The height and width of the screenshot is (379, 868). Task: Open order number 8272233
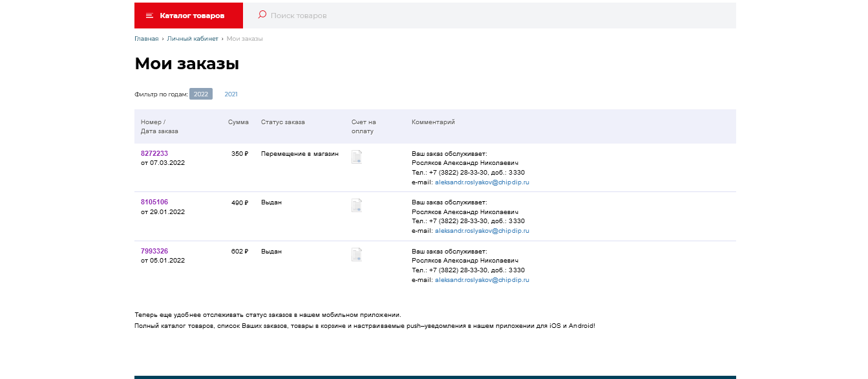[x=154, y=154]
